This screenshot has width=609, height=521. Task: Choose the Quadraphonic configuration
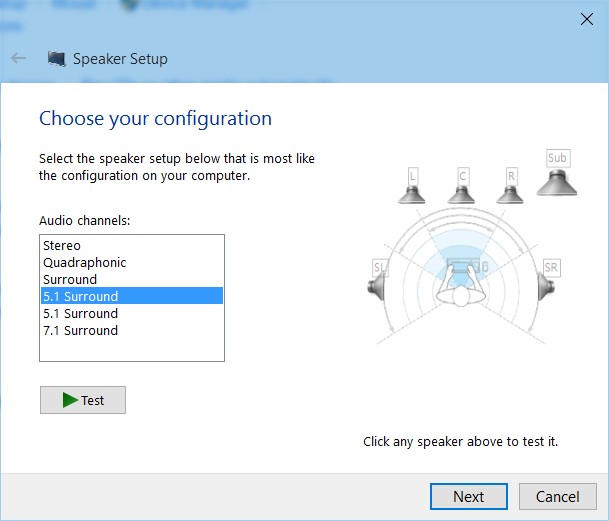tap(84, 262)
